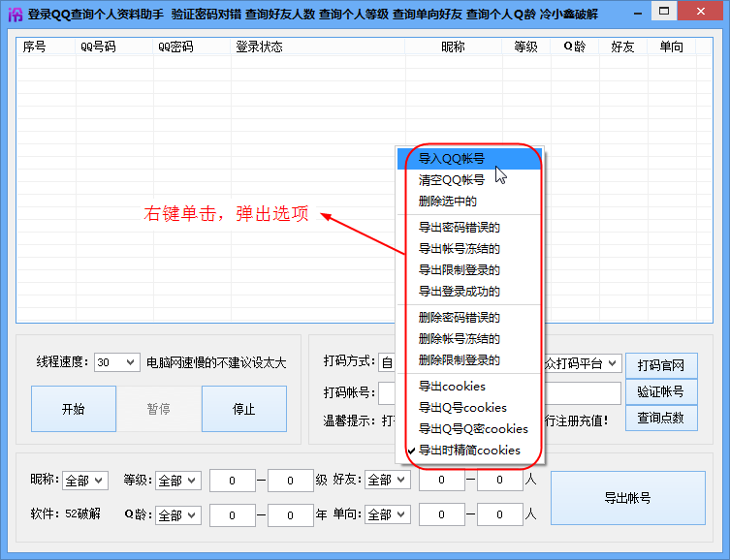Click 等级 minimum value field
The width and height of the screenshot is (730, 560).
click(233, 481)
